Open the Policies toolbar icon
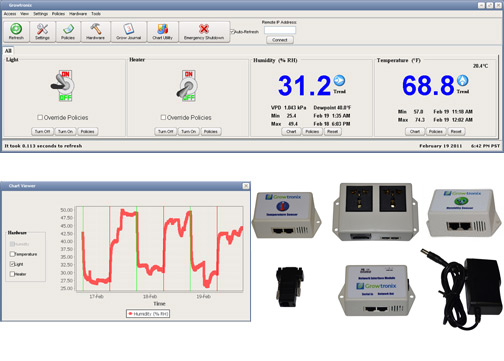 [68, 32]
